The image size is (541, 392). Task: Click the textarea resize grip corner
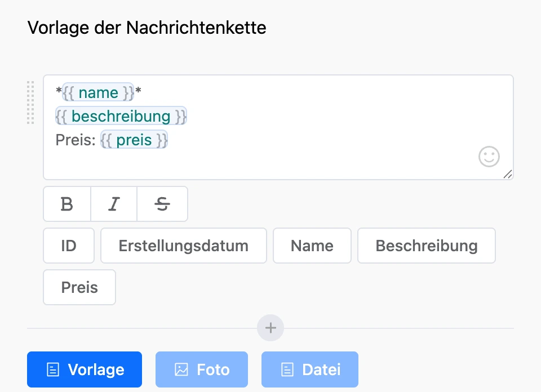[508, 174]
